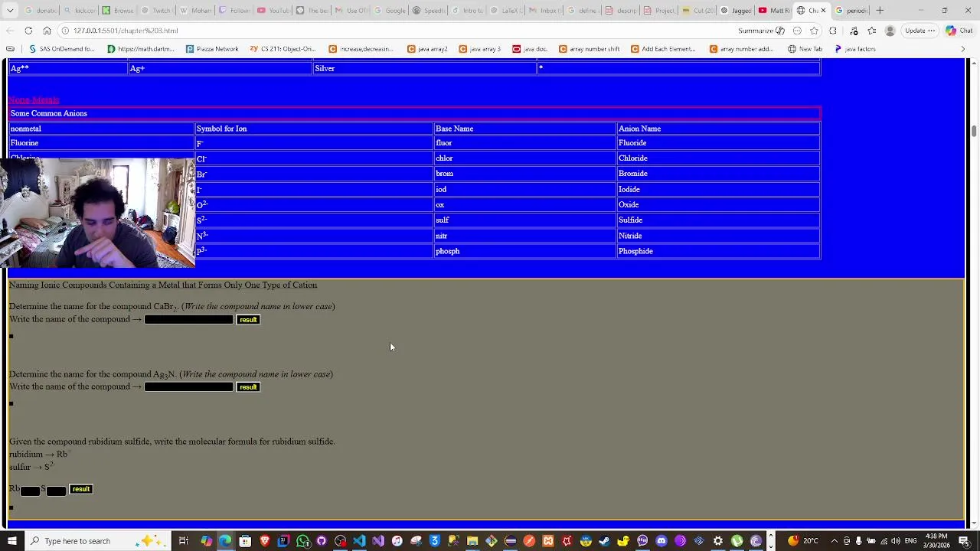
Task: Click the Phosphide anion name cell
Action: (x=718, y=251)
